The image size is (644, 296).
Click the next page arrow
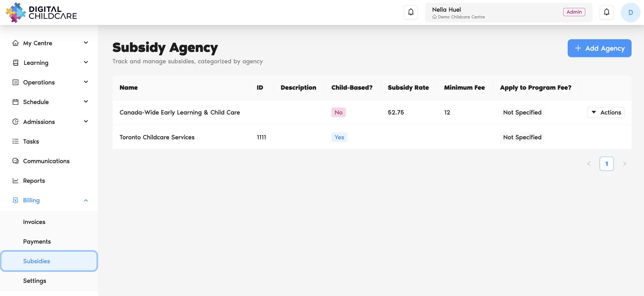pyautogui.click(x=624, y=164)
